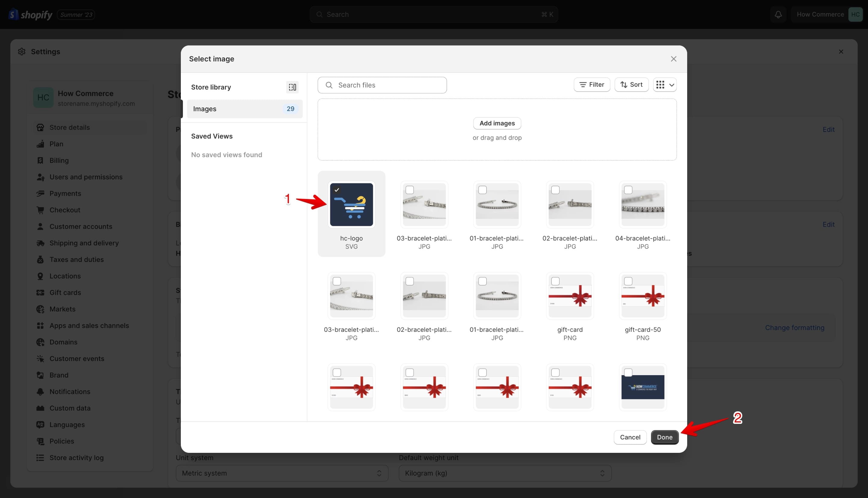
Task: Click the Gift cards icon
Action: coord(40,292)
